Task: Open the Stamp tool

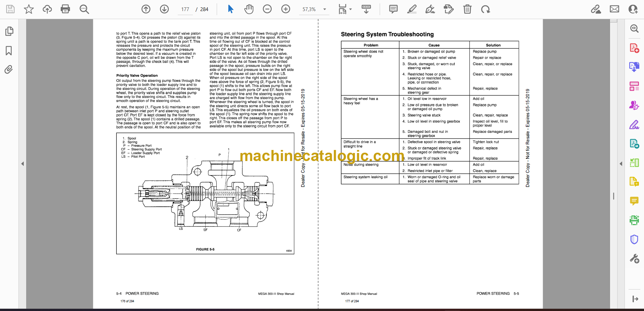Action: click(449, 9)
